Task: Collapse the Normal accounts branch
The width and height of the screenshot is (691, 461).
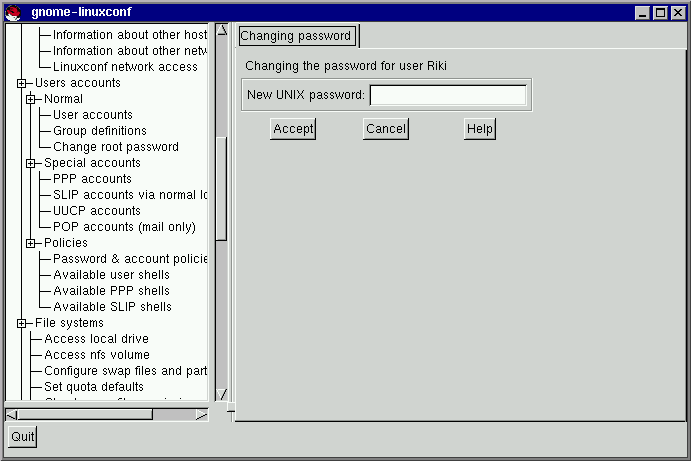Action: pyautogui.click(x=30, y=99)
